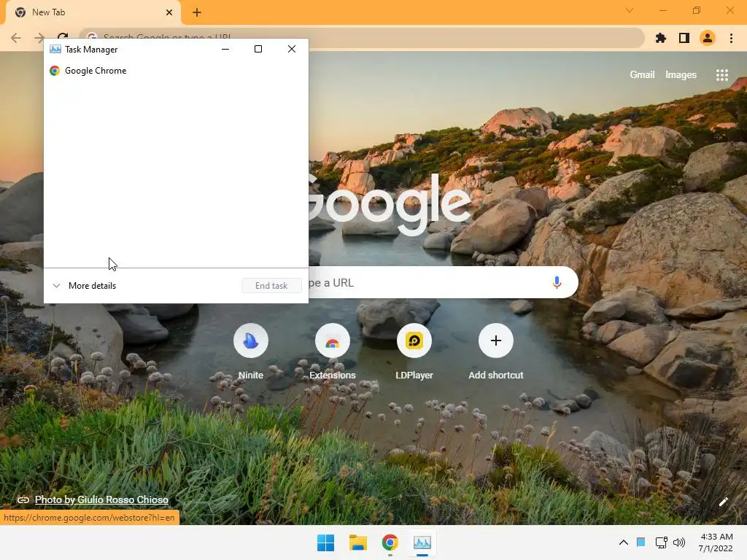Expand More details in Task Manager

(85, 286)
